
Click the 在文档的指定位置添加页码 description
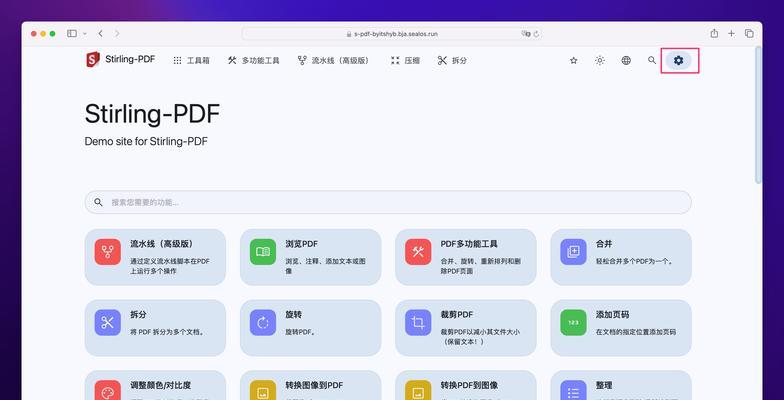tap(636, 332)
